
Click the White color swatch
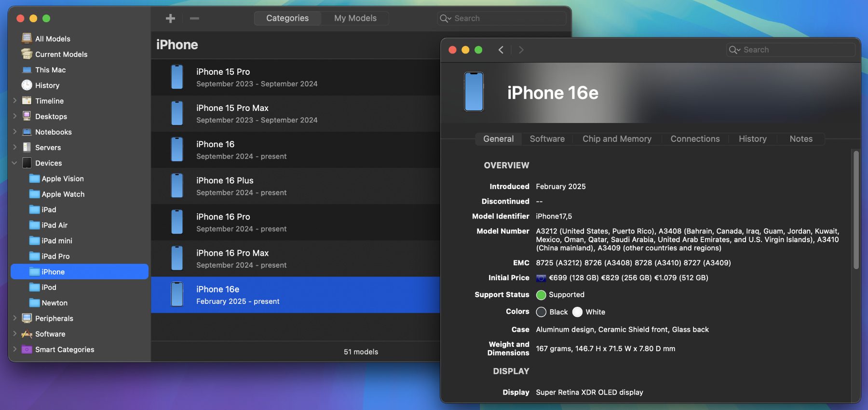(577, 312)
